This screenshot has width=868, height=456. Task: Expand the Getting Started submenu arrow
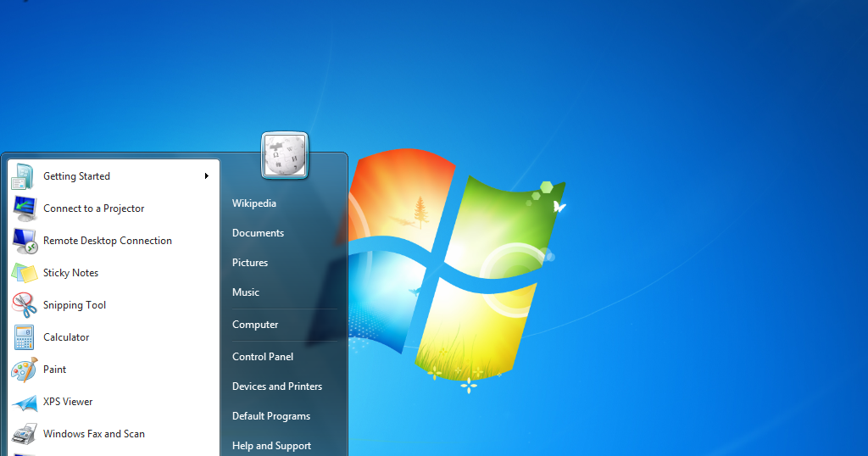pyautogui.click(x=207, y=176)
